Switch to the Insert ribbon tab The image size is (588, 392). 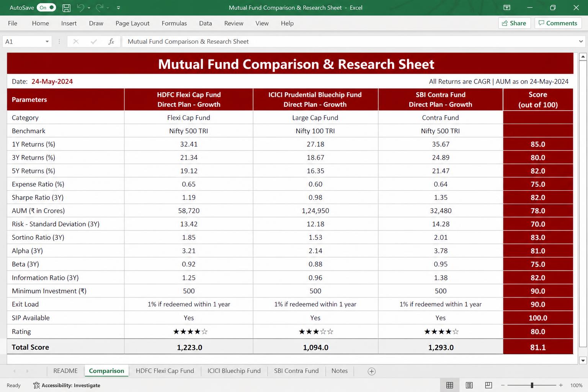coord(69,23)
